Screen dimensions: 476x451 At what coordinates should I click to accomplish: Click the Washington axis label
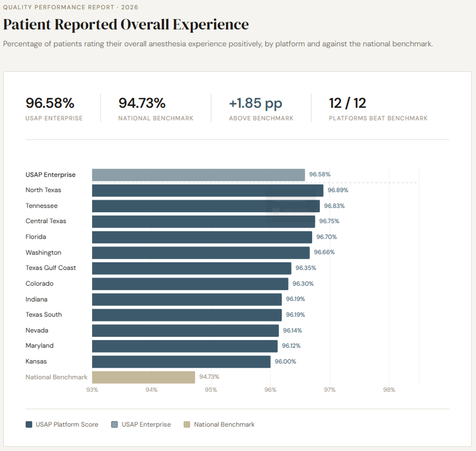(x=44, y=252)
